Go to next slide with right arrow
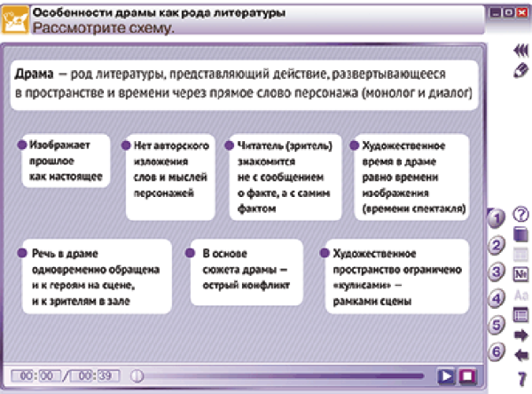This screenshot has width=532, height=394. 521,334
